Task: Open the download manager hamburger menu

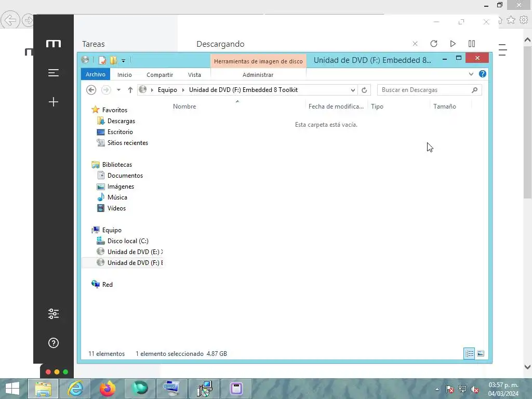Action: point(54,73)
